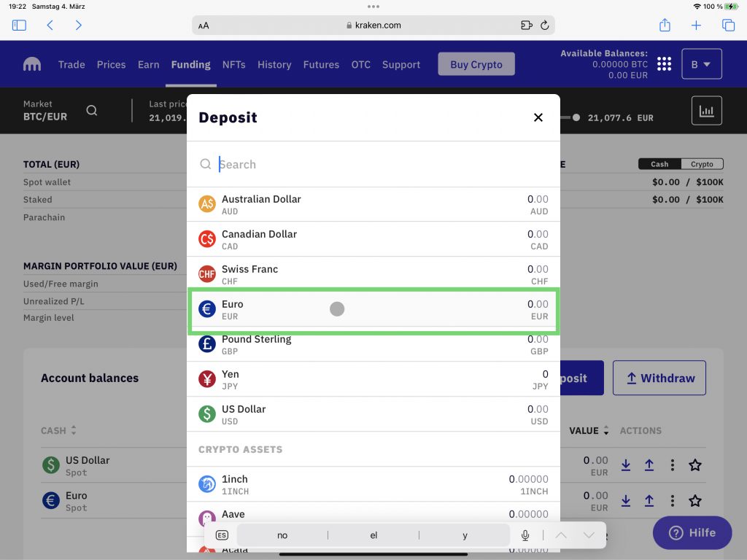Open more options for Euro row
The height and width of the screenshot is (560, 747).
(672, 501)
